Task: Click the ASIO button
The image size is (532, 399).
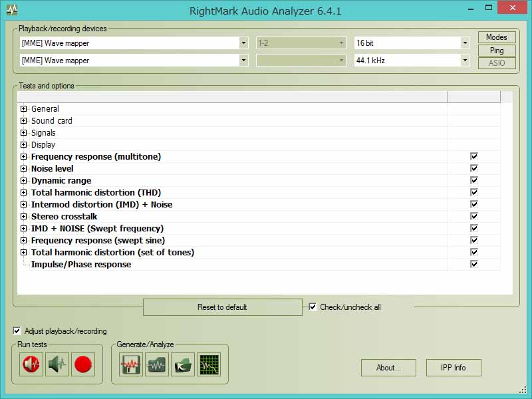Action: click(497, 63)
